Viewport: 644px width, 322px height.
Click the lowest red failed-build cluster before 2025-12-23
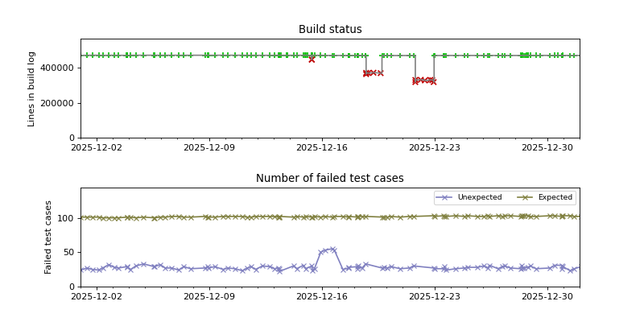pyautogui.click(x=424, y=80)
